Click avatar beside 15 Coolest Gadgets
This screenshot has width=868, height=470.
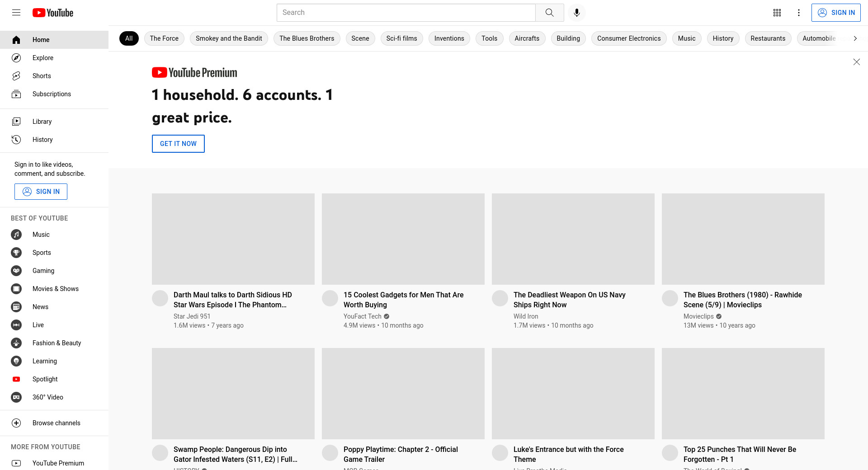330,298
